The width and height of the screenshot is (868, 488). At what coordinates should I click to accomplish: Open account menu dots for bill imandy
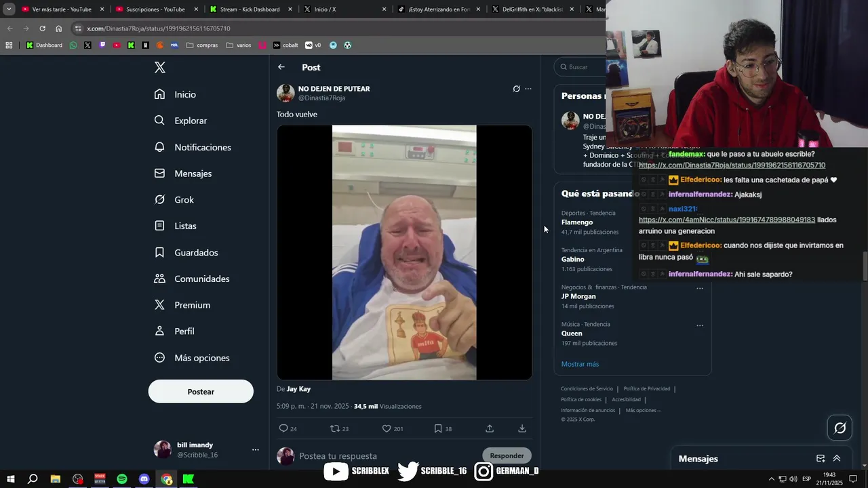[x=256, y=450]
